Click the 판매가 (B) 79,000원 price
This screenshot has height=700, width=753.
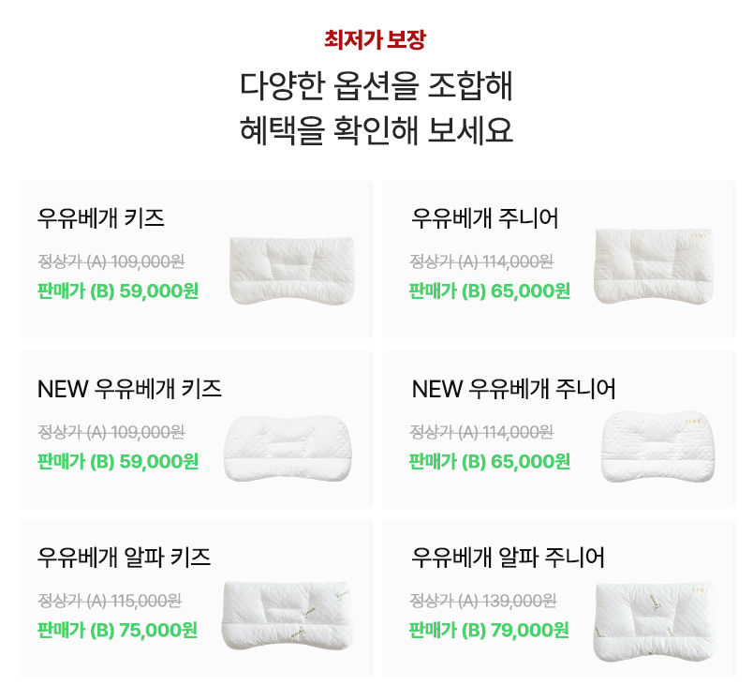(x=489, y=631)
